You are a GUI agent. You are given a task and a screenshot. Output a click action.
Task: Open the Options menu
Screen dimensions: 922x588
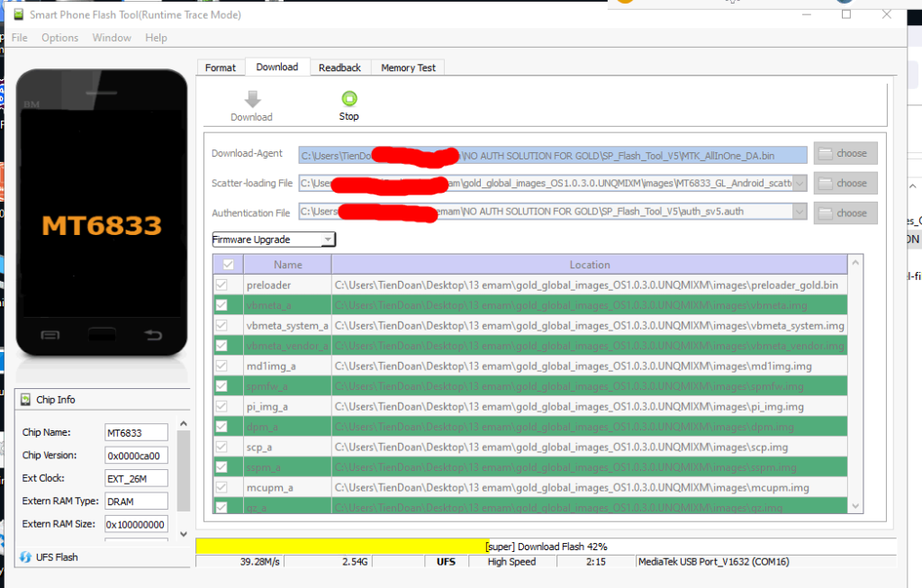59,37
